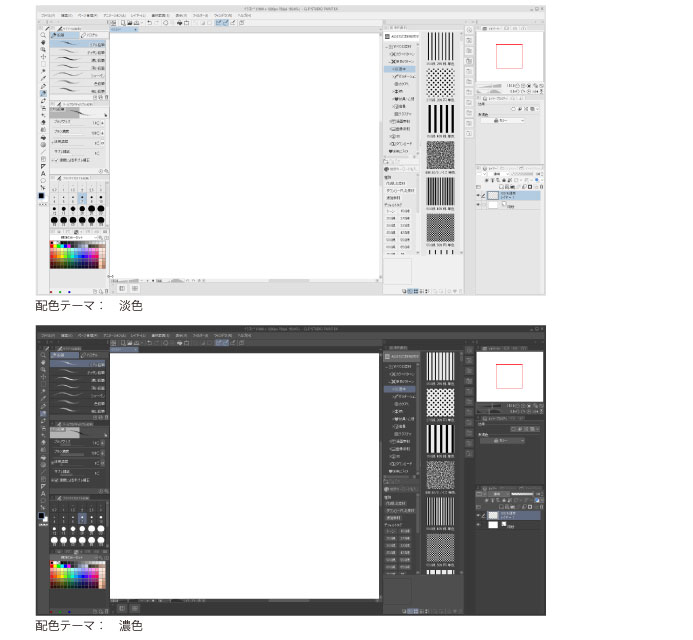Open the blend mode dropdown in dark-theme layer panel
The image size is (693, 640).
click(x=499, y=494)
